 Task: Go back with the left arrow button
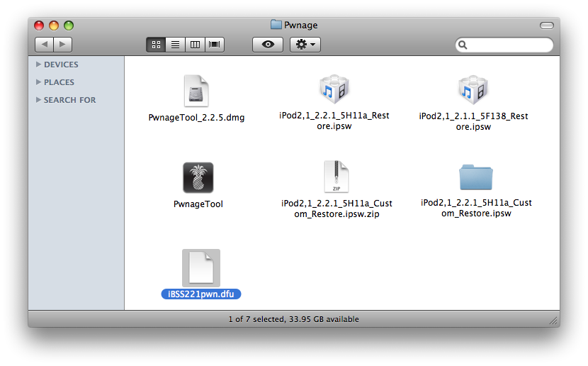(x=45, y=45)
